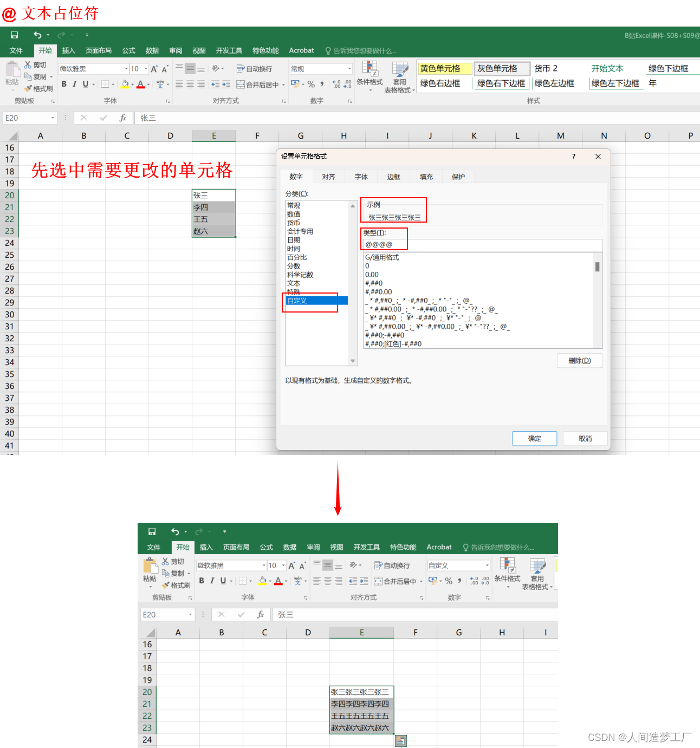Apply 黄色单元格 cell style

pos(444,68)
